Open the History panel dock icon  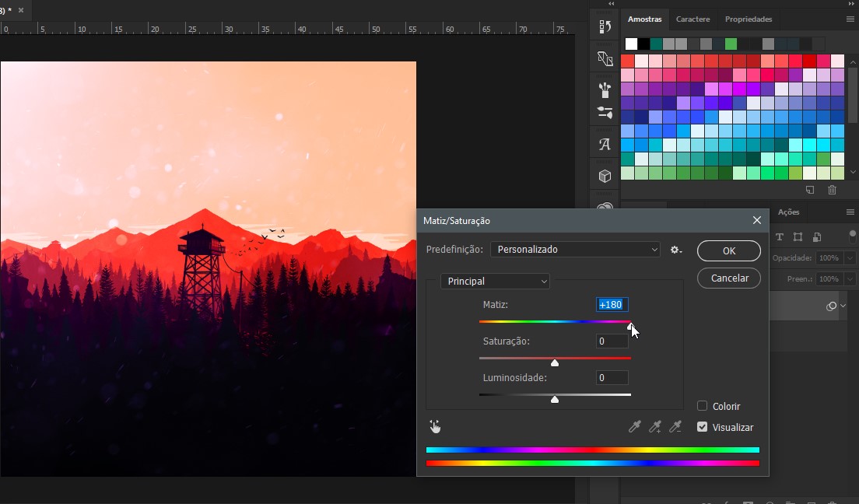point(605,27)
